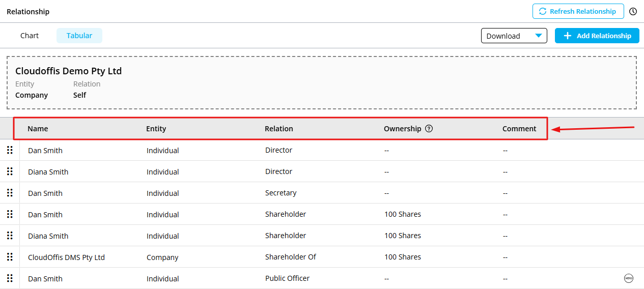Click drag handle for Dan Smith Director row

point(10,150)
